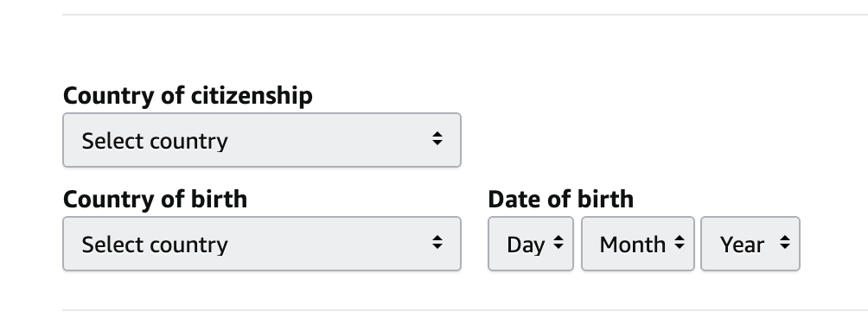Screen dimensions: 868x318
Task: Click the "Month" text in date selector
Action: tap(632, 245)
